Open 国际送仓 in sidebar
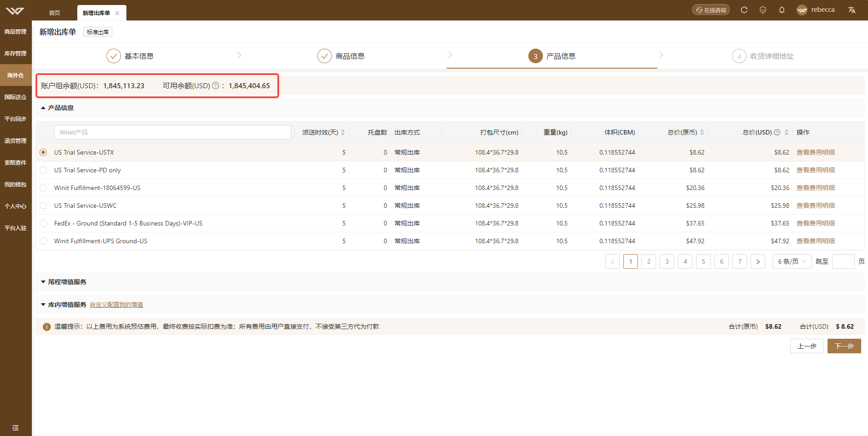Viewport: 868px width, 436px height. coord(15,97)
